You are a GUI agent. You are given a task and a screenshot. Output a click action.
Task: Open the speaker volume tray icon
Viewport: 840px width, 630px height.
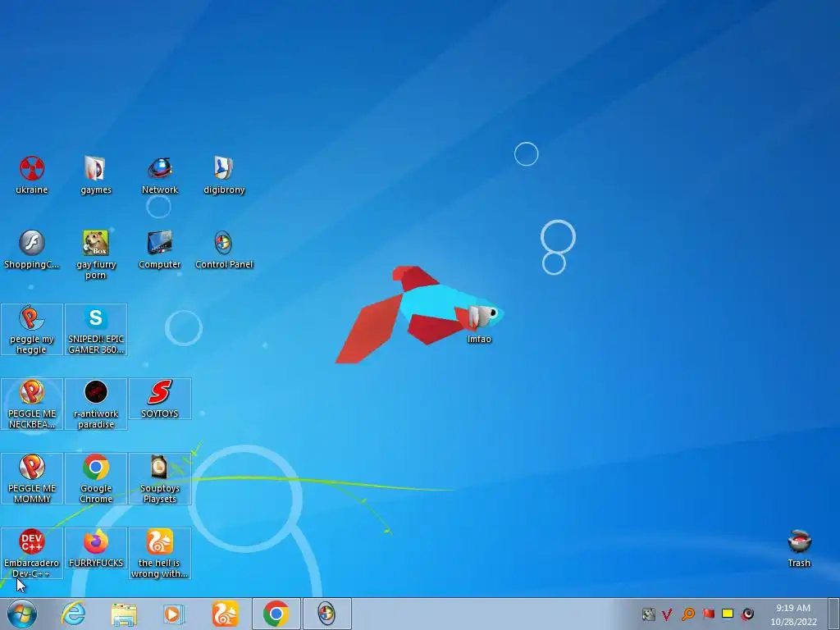pyautogui.click(x=748, y=614)
